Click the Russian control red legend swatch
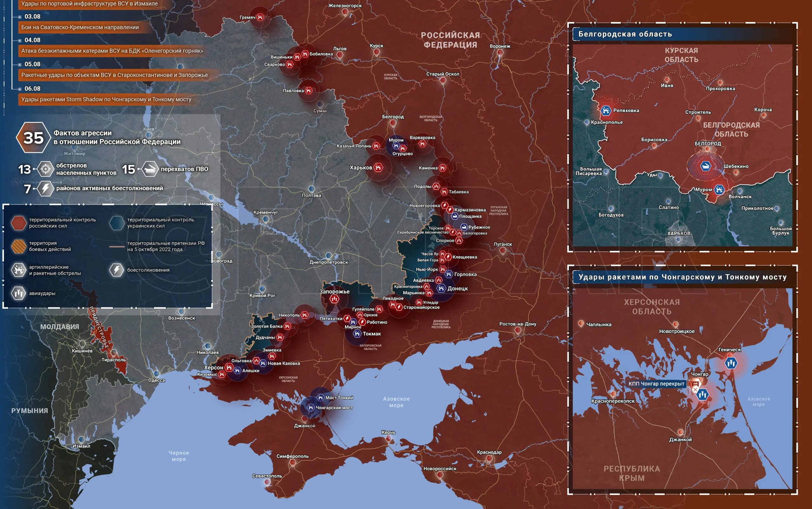This screenshot has height=509, width=812. click(x=18, y=223)
